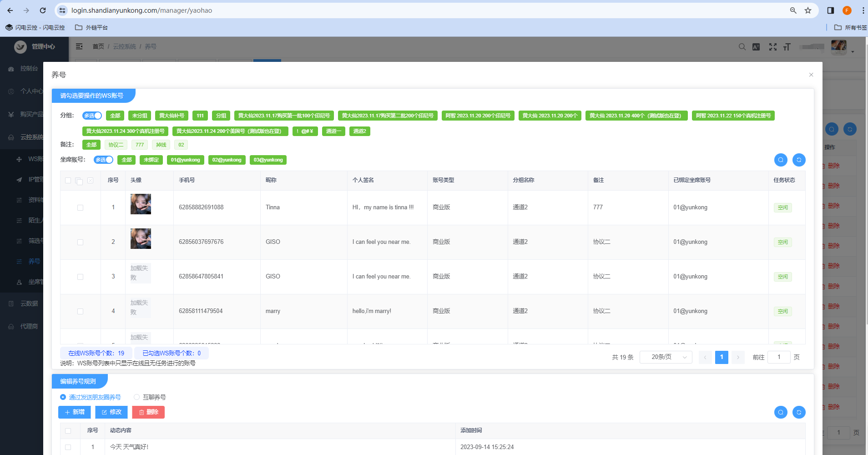Image resolution: width=868 pixels, height=455 pixels.
Task: Click the search icon in the rules section
Action: [x=781, y=412]
